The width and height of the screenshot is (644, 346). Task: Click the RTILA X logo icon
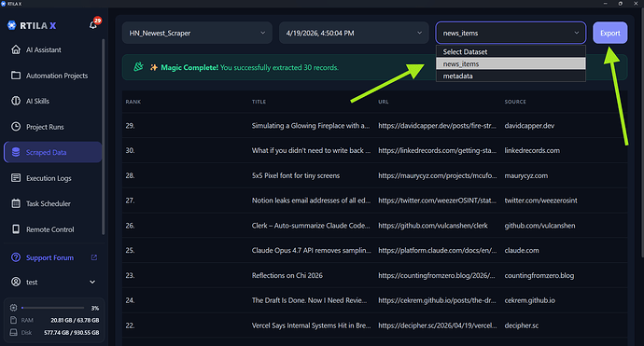(11, 25)
